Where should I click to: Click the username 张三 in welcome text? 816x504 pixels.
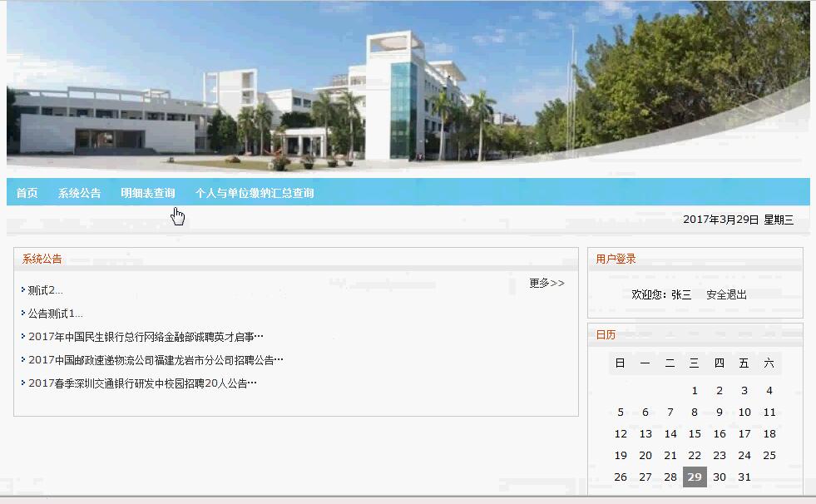[681, 295]
